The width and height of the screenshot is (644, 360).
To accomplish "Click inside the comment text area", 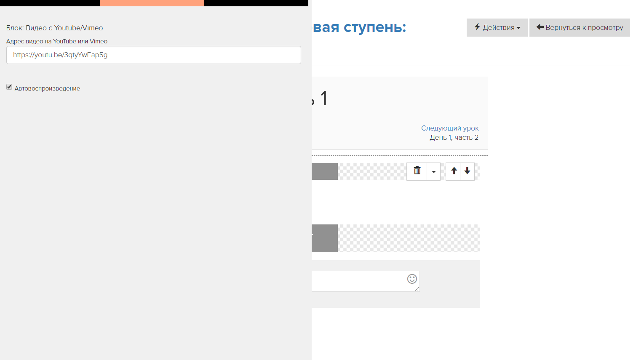I will click(x=358, y=281).
